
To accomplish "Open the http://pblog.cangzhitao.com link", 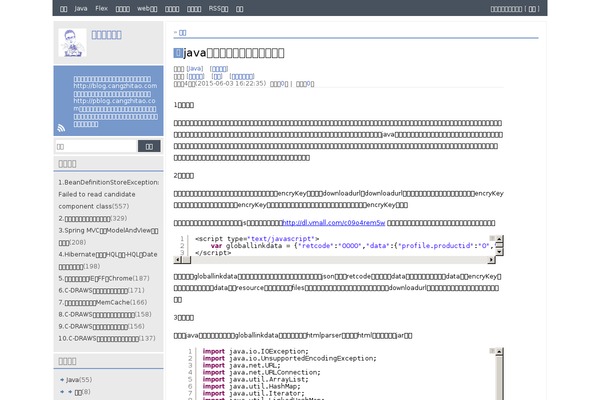I will point(114,104).
